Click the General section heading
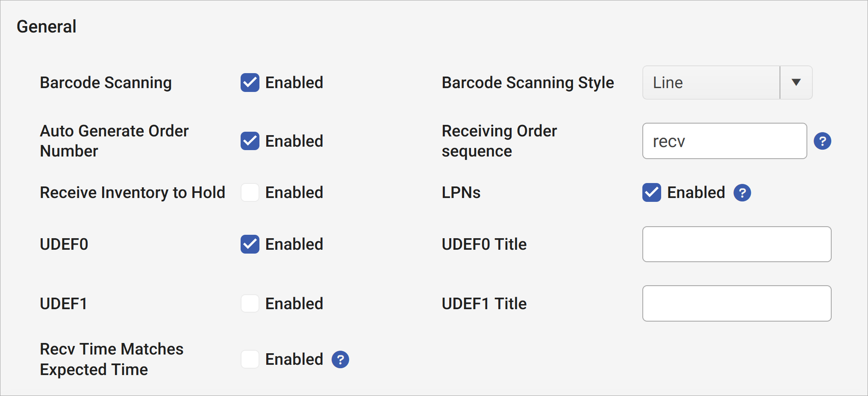 pos(47,26)
